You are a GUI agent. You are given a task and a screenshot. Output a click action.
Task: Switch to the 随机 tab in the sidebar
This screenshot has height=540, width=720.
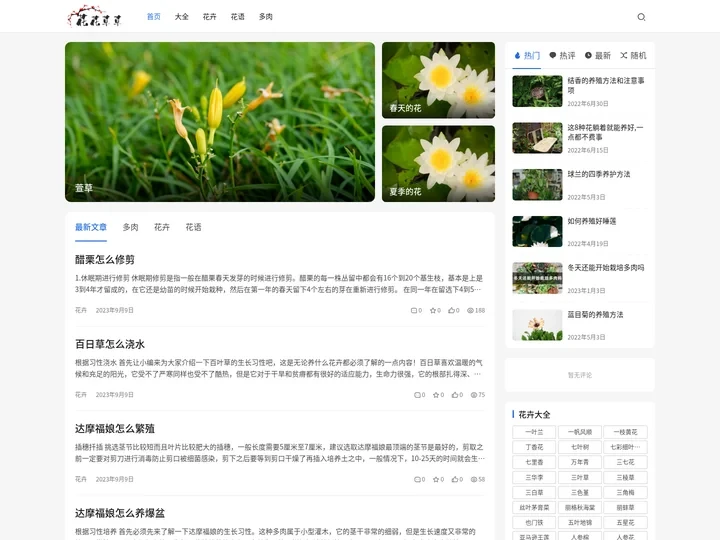point(633,56)
